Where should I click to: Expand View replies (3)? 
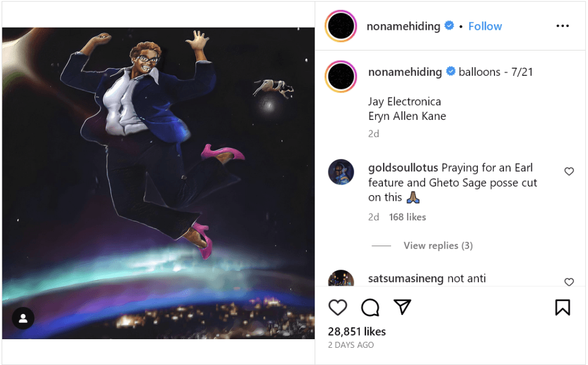[438, 246]
